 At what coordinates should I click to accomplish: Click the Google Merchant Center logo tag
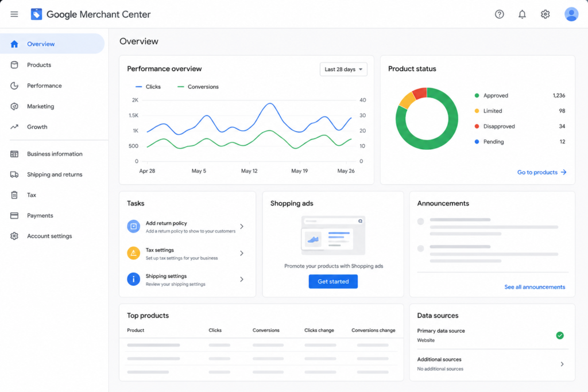pyautogui.click(x=36, y=14)
